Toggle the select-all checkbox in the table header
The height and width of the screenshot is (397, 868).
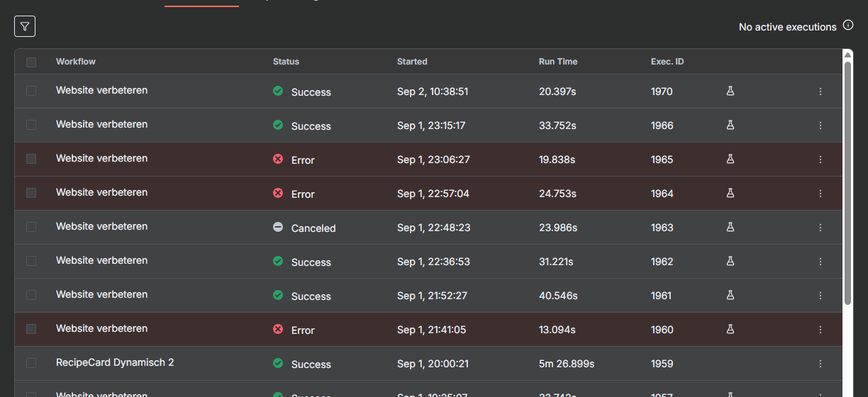tap(31, 62)
